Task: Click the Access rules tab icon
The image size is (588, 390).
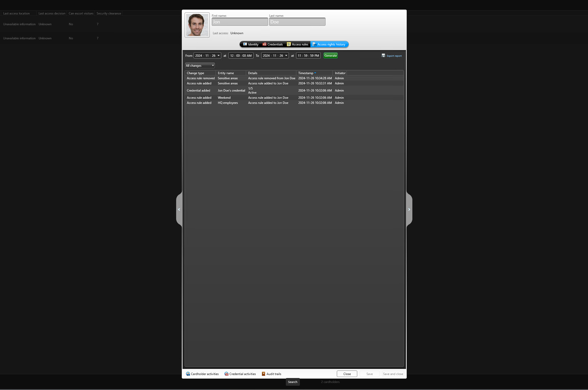Action: tap(289, 44)
